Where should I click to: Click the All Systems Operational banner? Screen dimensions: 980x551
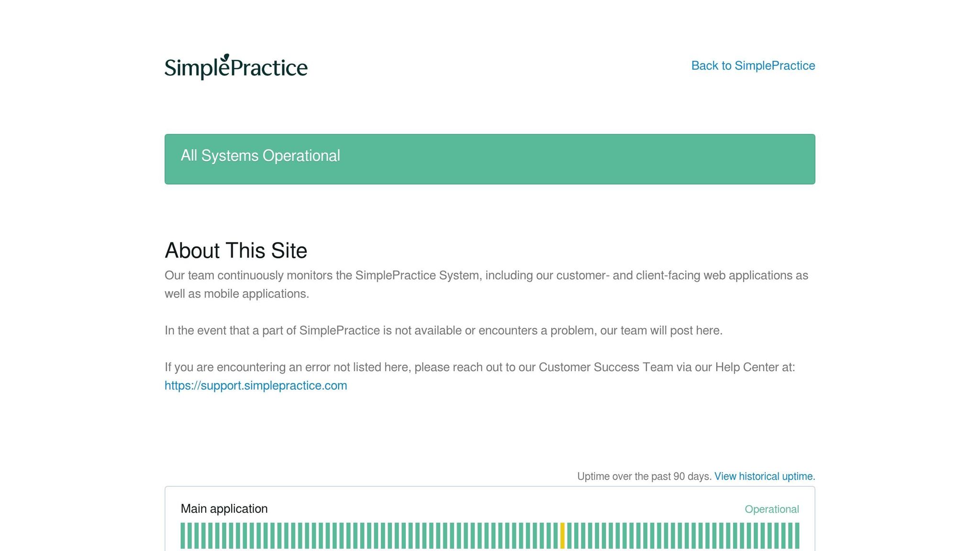pos(490,159)
